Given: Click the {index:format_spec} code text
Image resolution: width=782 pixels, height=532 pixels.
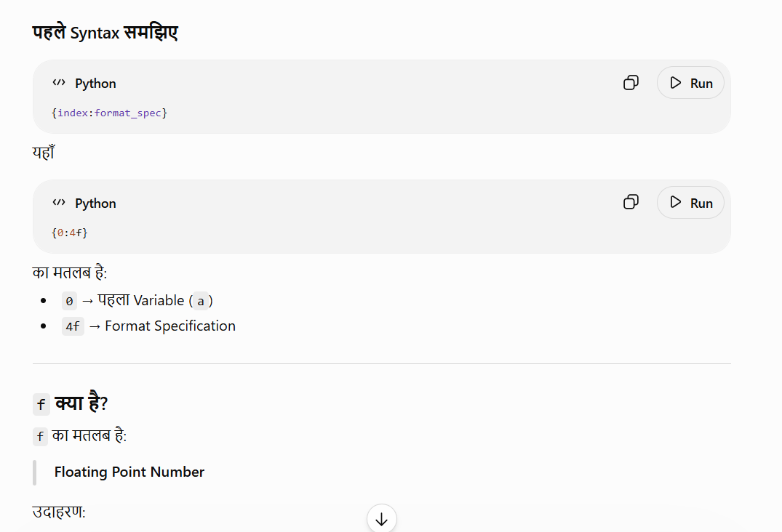Looking at the screenshot, I should point(109,113).
